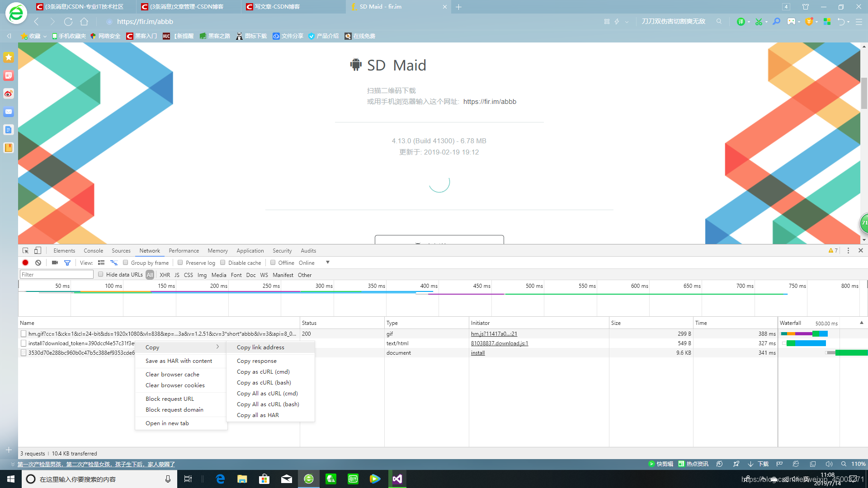Switch to the Elements tab
The image size is (868, 488).
coord(64,251)
